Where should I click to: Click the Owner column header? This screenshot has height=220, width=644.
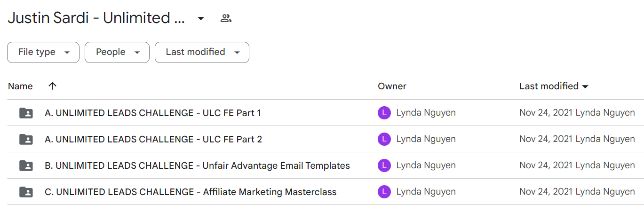click(x=392, y=86)
